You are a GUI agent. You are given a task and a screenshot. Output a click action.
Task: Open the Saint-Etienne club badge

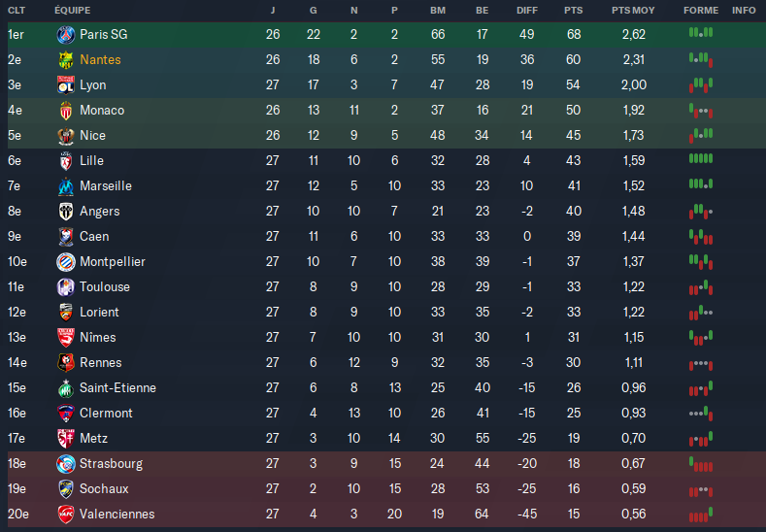65,388
